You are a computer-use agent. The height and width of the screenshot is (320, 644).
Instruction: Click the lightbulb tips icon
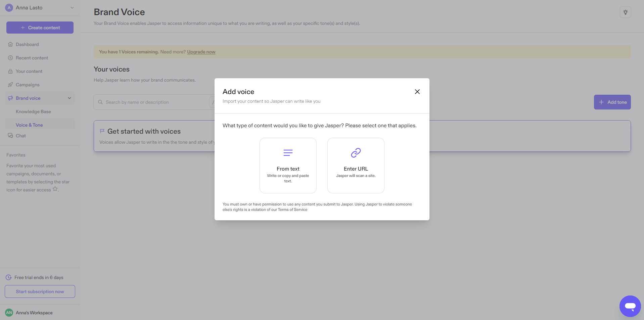pyautogui.click(x=626, y=12)
